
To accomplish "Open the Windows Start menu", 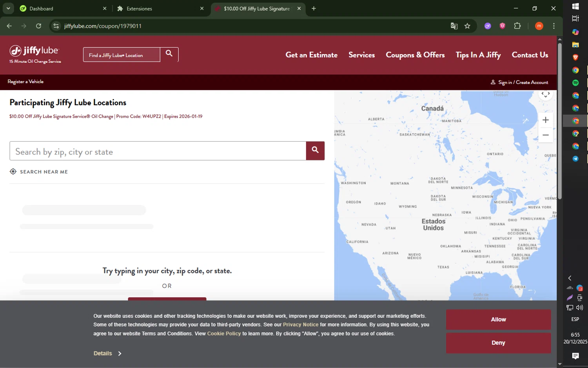I will [575, 6].
